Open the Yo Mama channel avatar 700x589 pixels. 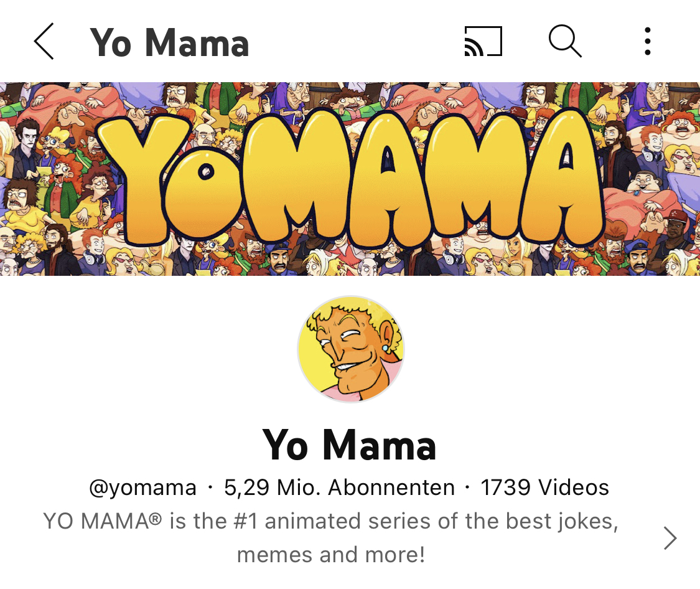click(x=351, y=349)
